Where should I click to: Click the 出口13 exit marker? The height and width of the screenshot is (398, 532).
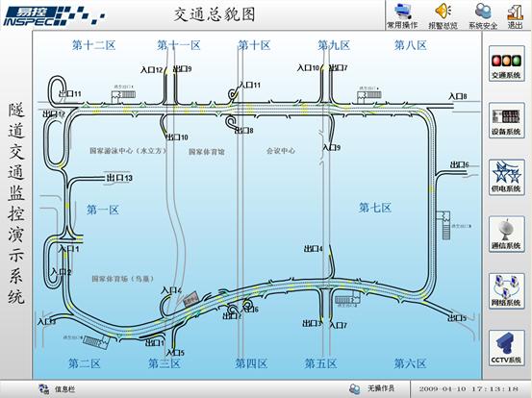coord(119,178)
